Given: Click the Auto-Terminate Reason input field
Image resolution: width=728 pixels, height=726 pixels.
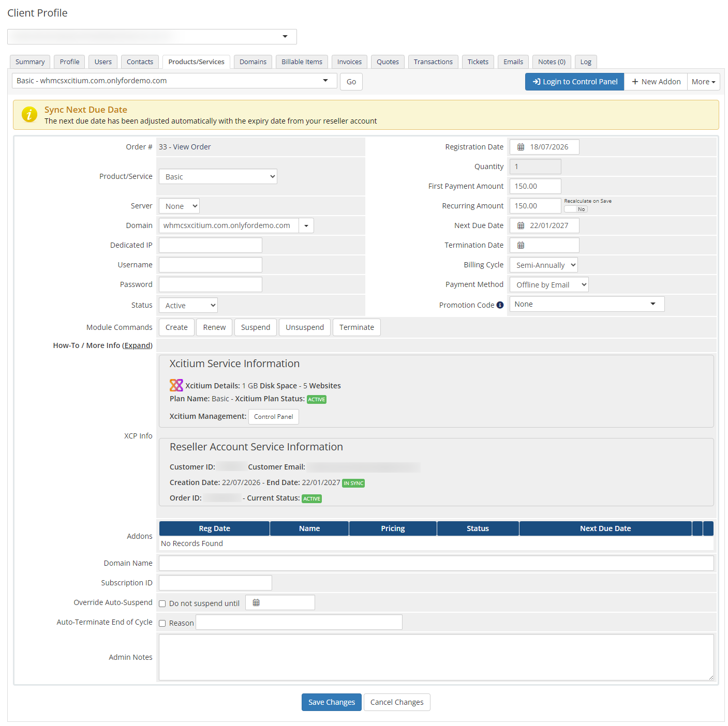Looking at the screenshot, I should click(299, 622).
